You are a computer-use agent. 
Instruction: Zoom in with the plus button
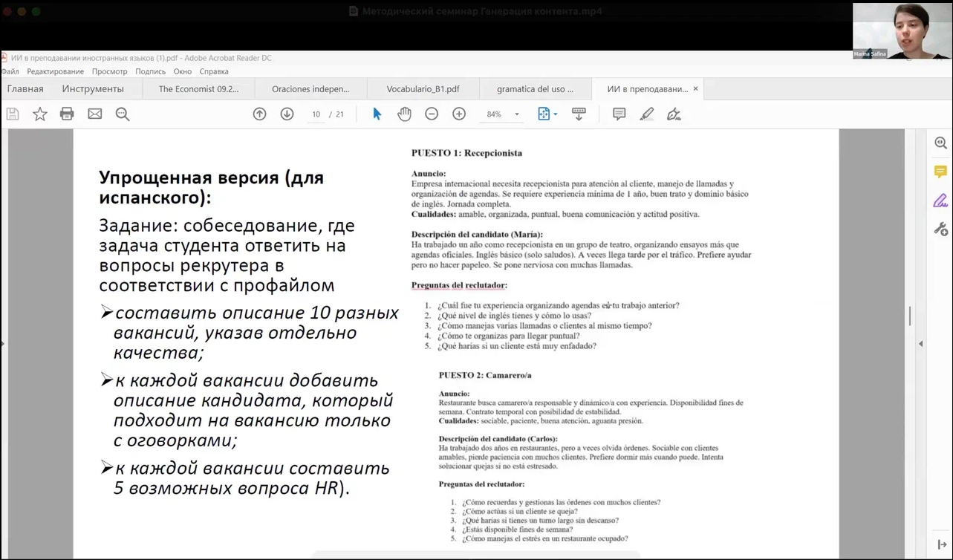pyautogui.click(x=459, y=114)
